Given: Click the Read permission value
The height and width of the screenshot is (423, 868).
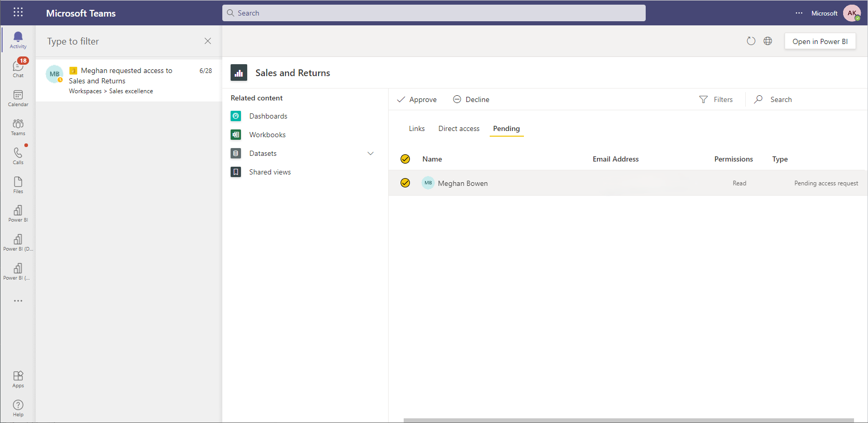Looking at the screenshot, I should click(x=739, y=183).
